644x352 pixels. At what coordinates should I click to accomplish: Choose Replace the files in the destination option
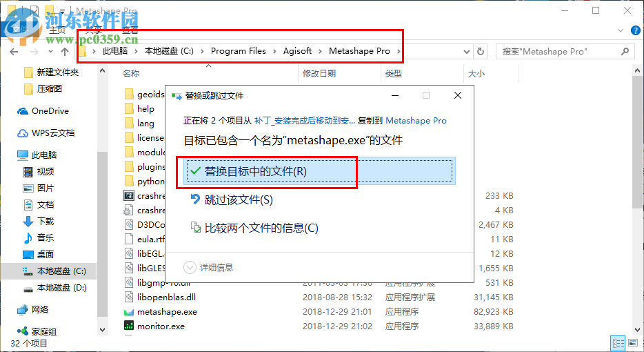[x=319, y=171]
